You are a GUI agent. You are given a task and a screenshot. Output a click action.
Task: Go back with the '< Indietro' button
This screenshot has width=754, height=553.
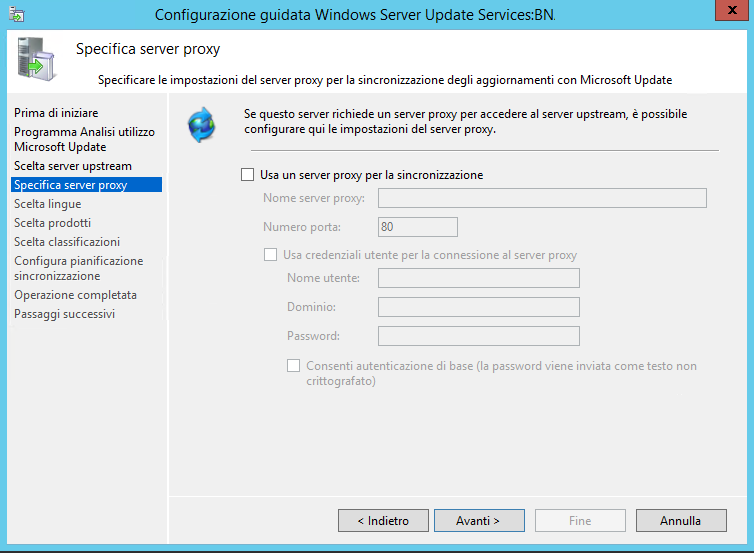click(383, 520)
